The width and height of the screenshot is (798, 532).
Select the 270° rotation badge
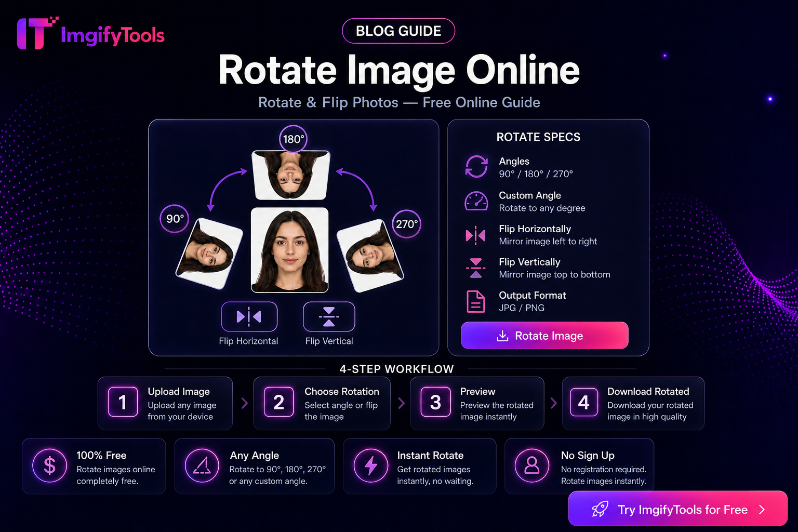(x=406, y=224)
